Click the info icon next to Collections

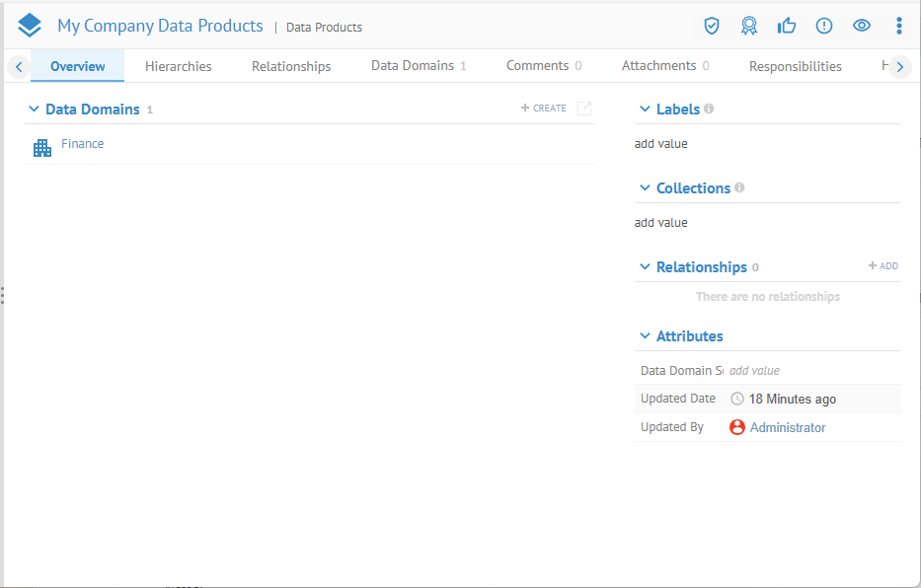tap(739, 188)
